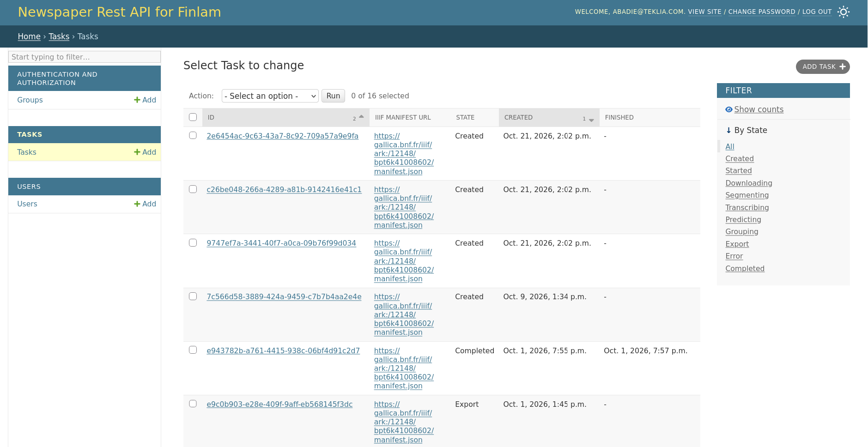
Task: Click the plus icon beside Add for Groups
Action: pos(137,100)
